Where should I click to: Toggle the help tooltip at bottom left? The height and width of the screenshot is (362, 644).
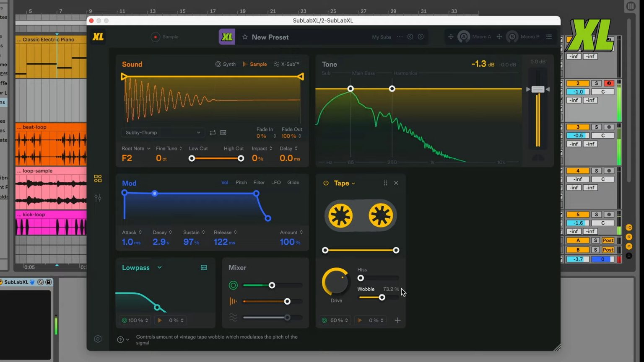pos(120,339)
